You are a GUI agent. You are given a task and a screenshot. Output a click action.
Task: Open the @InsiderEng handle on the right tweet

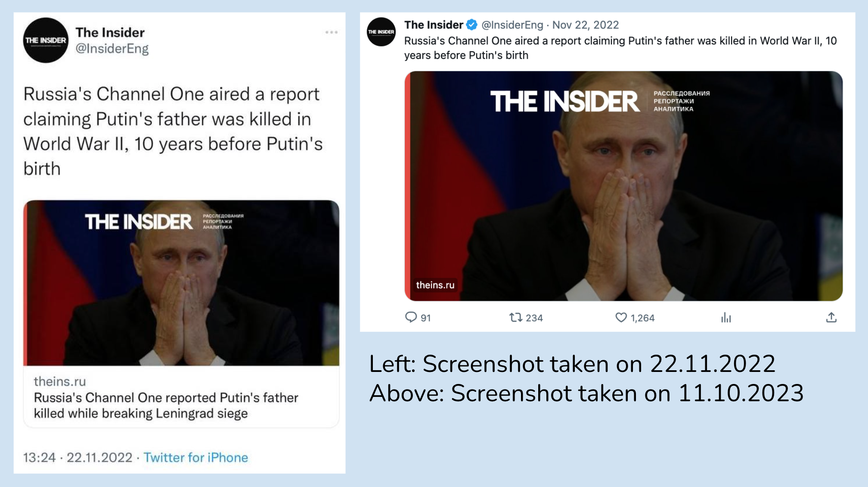[x=512, y=25]
